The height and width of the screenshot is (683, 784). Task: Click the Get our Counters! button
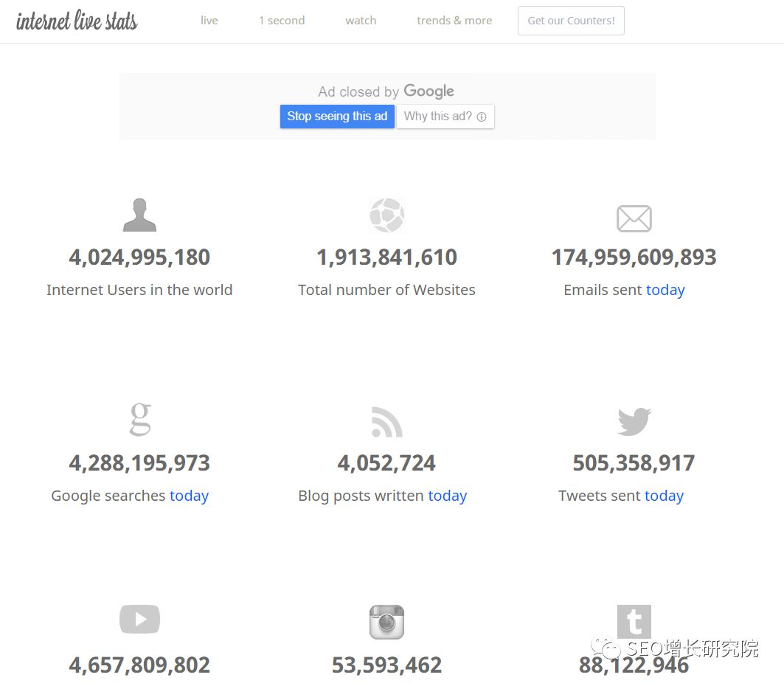tap(571, 21)
